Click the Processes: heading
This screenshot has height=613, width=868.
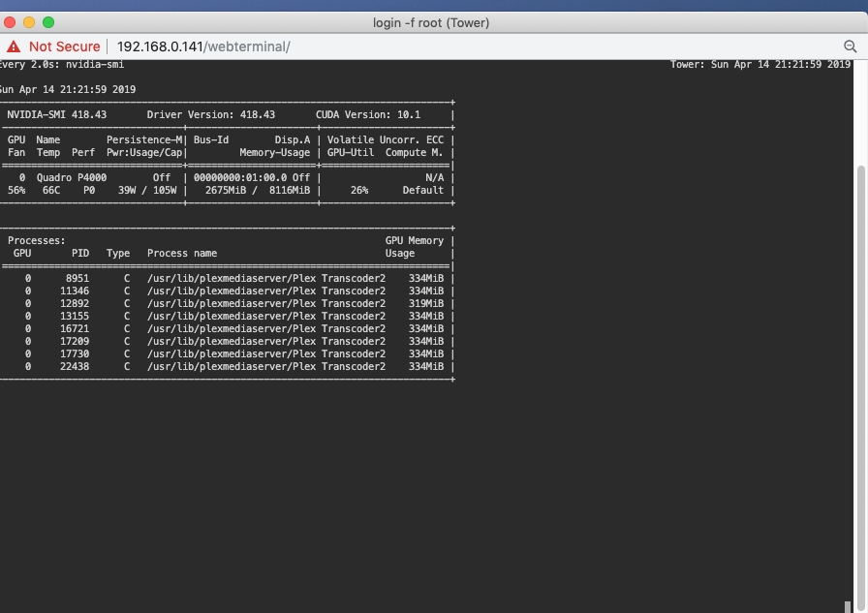(x=37, y=241)
